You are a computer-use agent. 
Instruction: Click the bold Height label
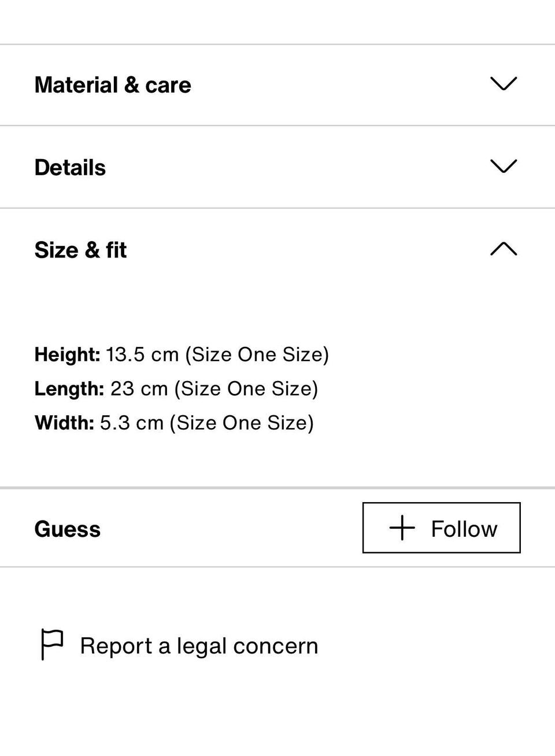click(x=67, y=355)
